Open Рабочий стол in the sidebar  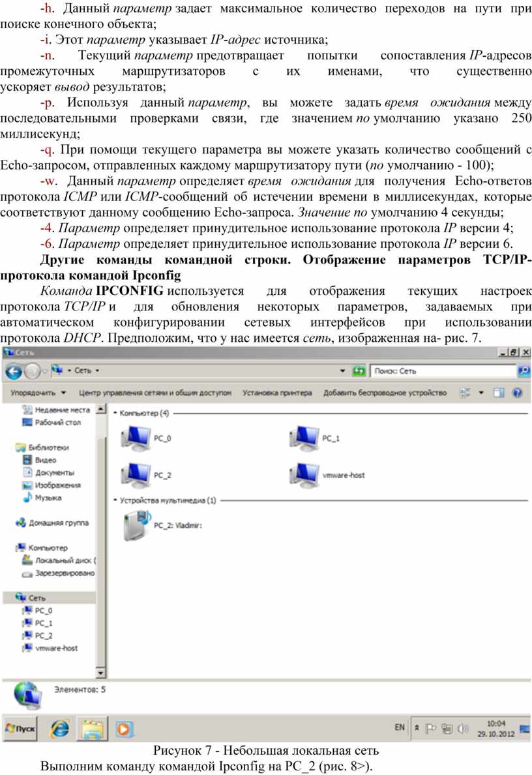coord(52,423)
